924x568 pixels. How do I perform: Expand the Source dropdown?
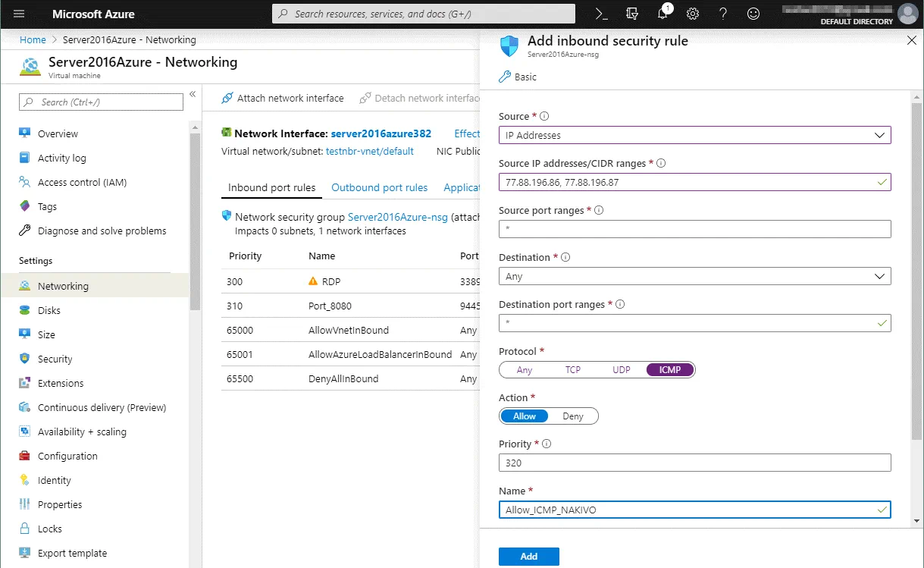click(x=879, y=135)
